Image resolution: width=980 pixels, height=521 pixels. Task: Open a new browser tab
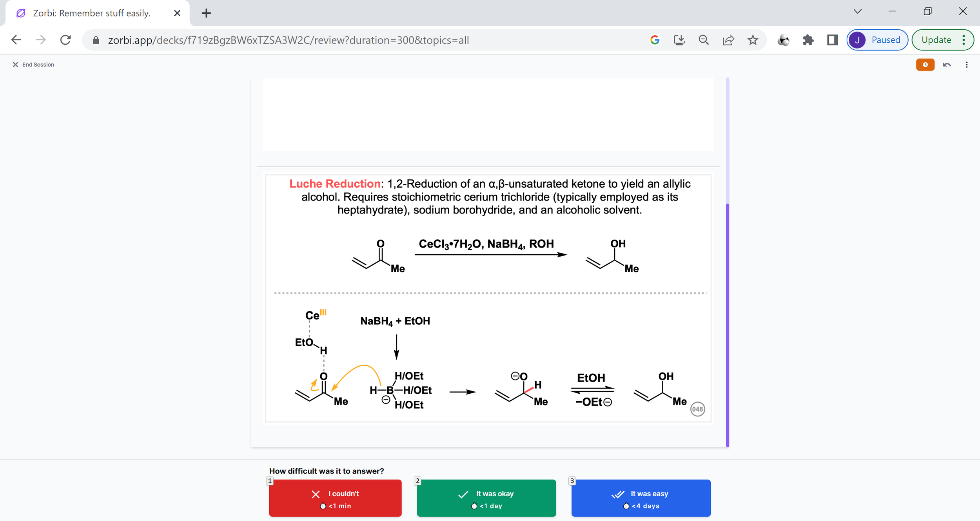coord(206,13)
